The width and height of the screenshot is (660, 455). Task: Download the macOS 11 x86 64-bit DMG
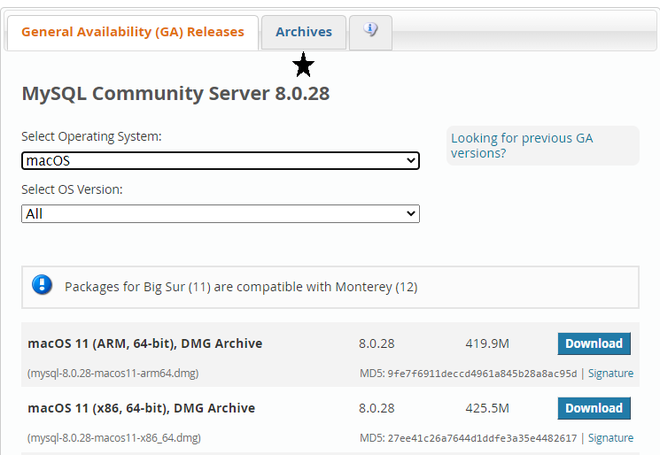[x=594, y=408]
